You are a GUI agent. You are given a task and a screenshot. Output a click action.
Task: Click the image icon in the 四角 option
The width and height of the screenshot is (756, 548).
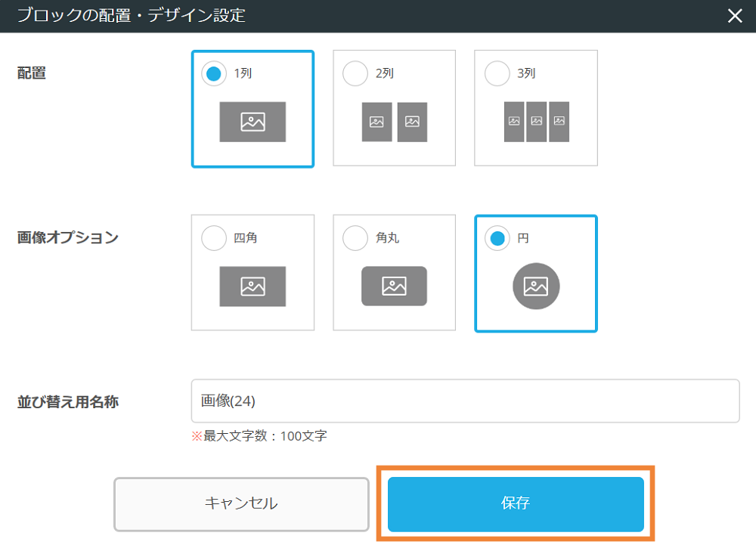(253, 286)
